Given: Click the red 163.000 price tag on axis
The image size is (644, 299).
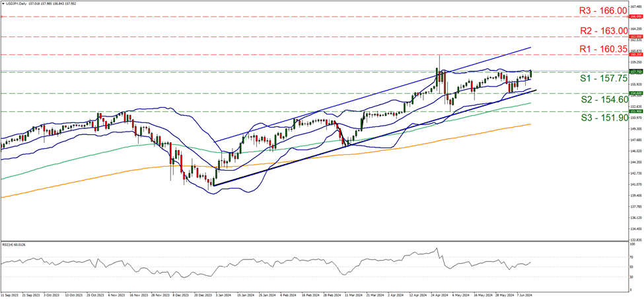Looking at the screenshot, I should [x=634, y=37].
